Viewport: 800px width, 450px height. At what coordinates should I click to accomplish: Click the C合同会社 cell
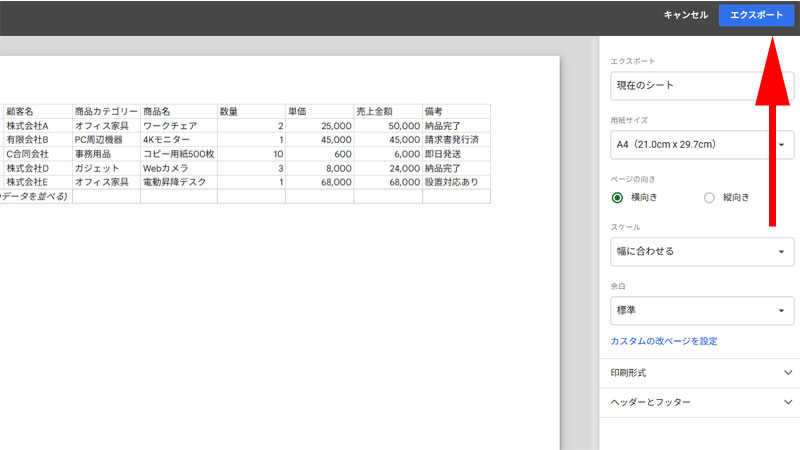tap(38, 154)
